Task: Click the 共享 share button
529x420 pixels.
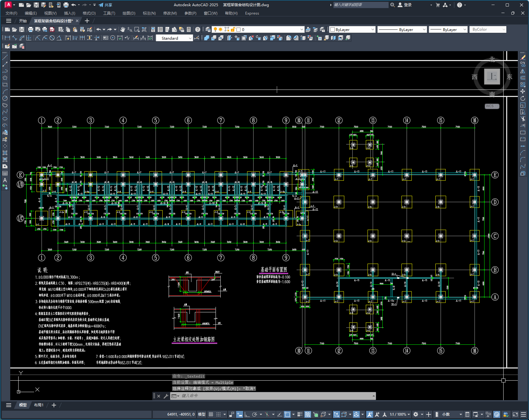Action: pos(105,5)
